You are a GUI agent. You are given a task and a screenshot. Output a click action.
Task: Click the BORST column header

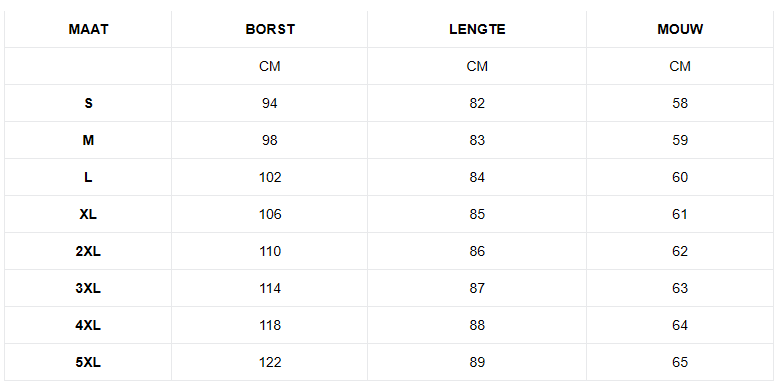(270, 29)
